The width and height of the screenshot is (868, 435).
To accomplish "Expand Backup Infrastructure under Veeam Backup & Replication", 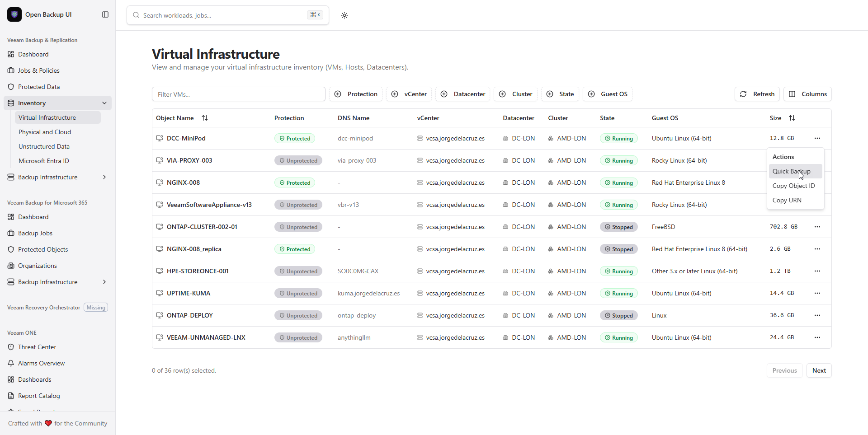I will 104,177.
